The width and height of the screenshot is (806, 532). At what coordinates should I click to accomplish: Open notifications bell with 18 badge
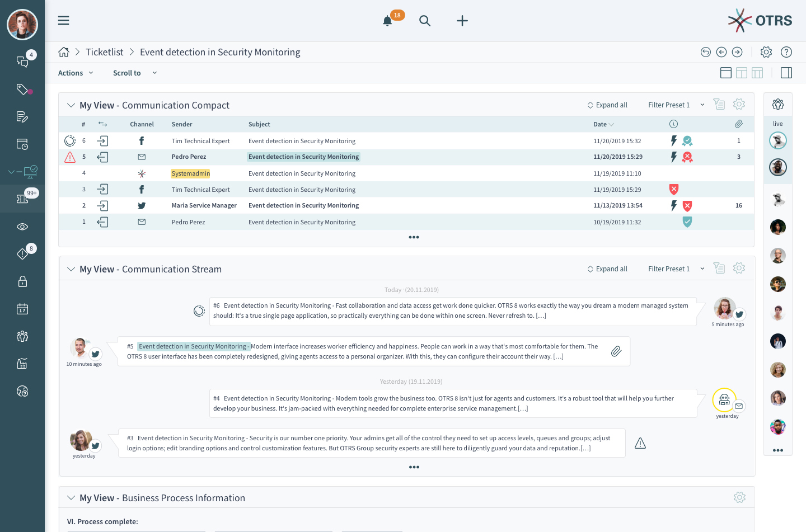click(387, 21)
